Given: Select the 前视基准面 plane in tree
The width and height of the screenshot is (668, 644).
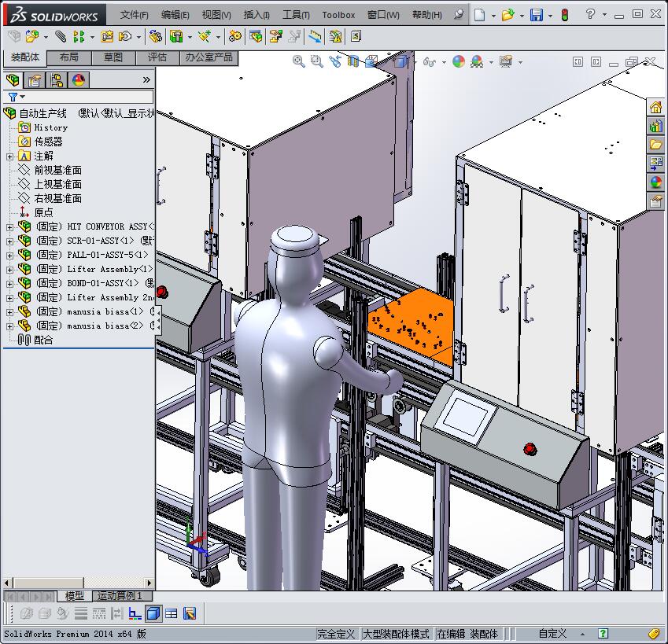Looking at the screenshot, I should pyautogui.click(x=57, y=171).
